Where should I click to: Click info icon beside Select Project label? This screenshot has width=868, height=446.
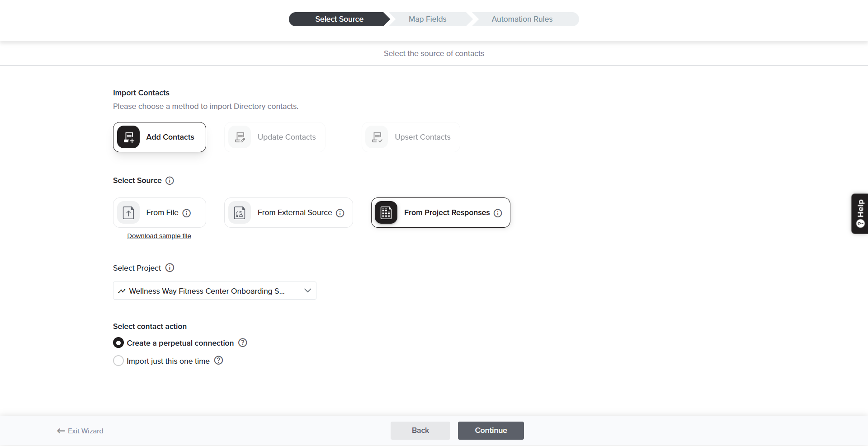click(x=170, y=268)
